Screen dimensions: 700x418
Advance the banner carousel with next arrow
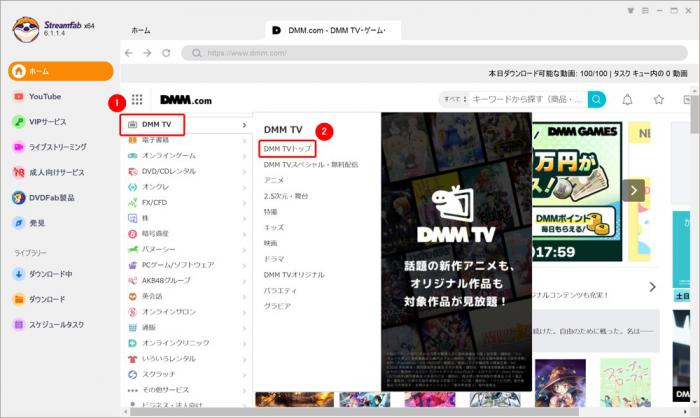pos(633,191)
